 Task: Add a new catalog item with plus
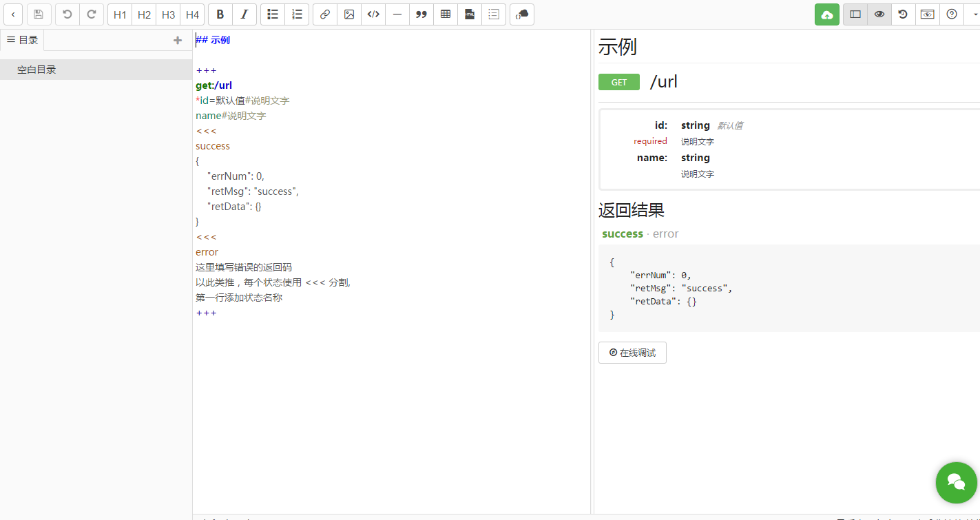(x=178, y=40)
